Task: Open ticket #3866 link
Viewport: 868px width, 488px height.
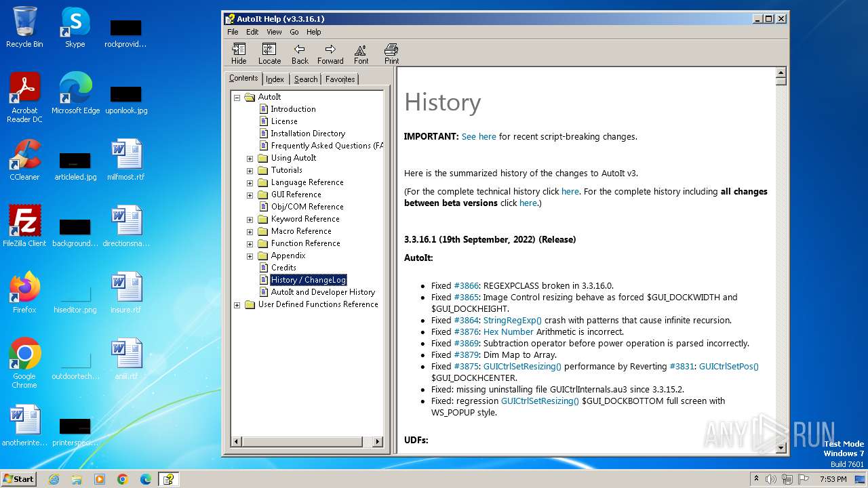Action: coord(467,285)
